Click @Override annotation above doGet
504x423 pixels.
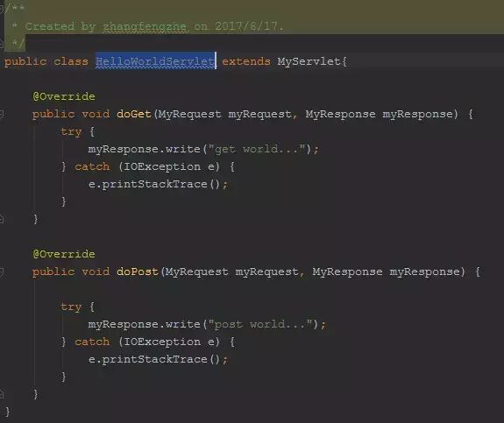pos(64,96)
